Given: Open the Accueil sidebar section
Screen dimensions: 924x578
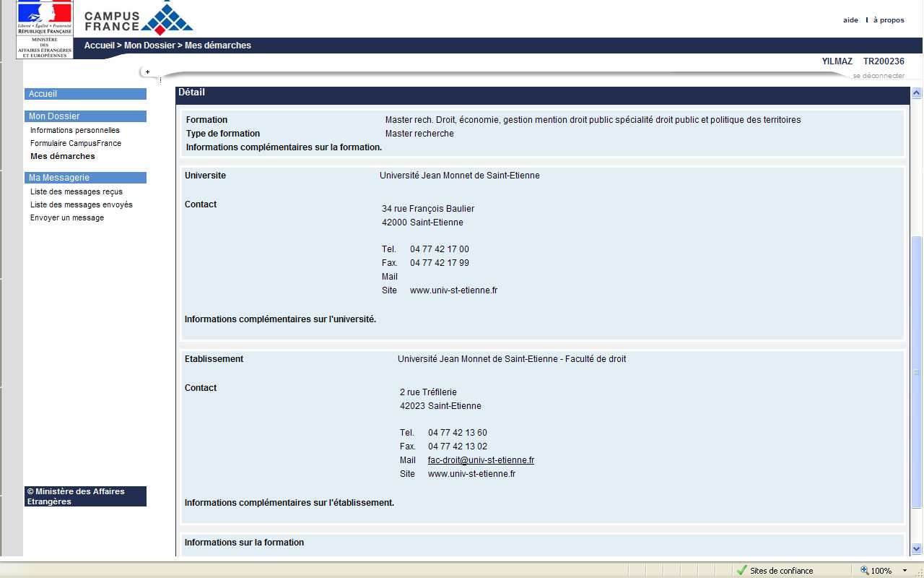Looking at the screenshot, I should [x=85, y=94].
